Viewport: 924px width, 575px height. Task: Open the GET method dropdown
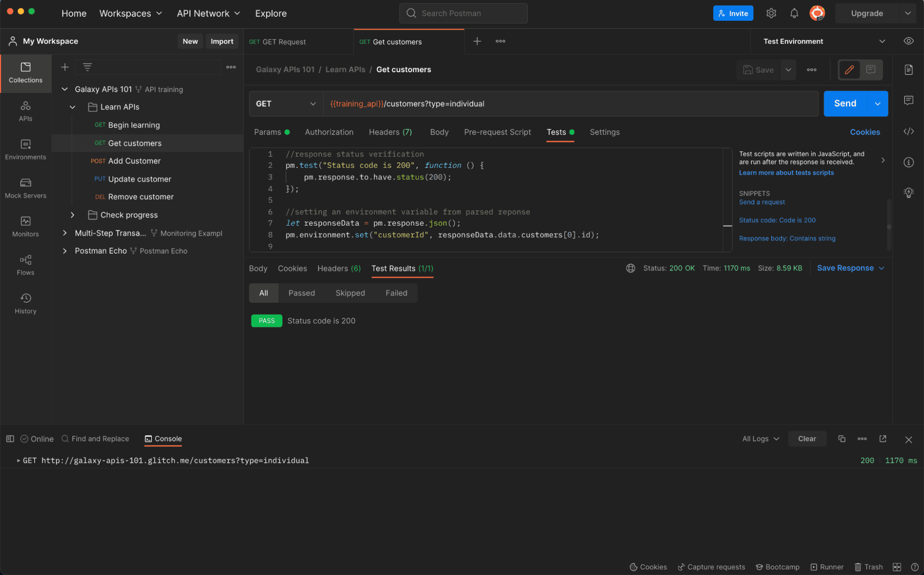[285, 104]
